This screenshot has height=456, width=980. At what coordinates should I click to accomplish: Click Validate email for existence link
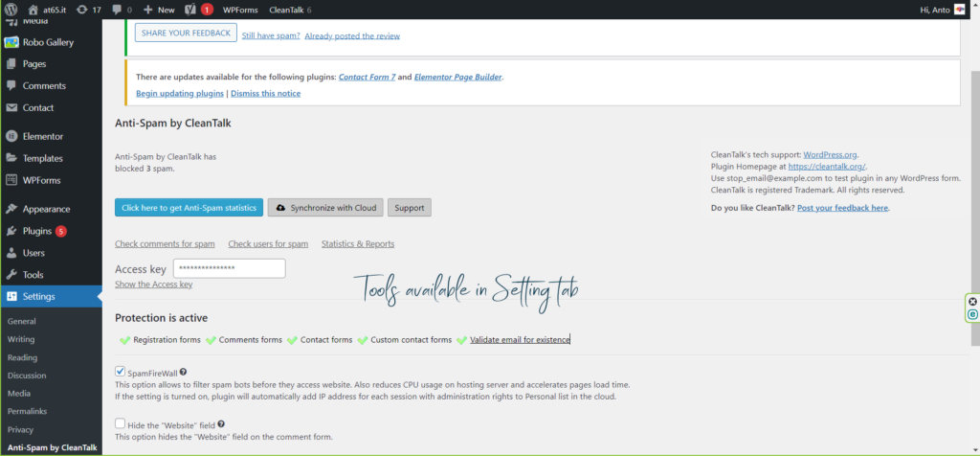pyautogui.click(x=520, y=340)
